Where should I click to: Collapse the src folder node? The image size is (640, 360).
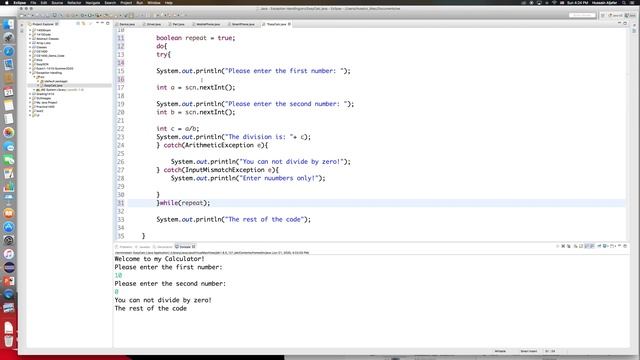click(34, 77)
